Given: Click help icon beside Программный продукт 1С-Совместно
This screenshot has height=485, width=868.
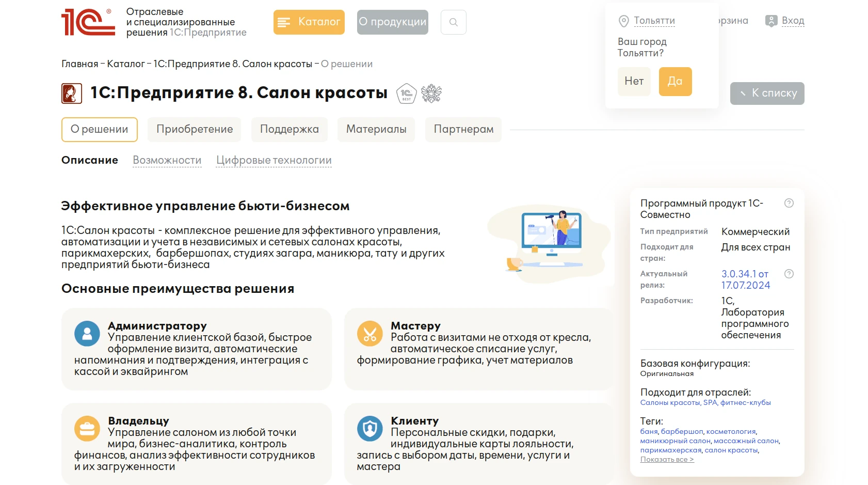Looking at the screenshot, I should coord(789,203).
